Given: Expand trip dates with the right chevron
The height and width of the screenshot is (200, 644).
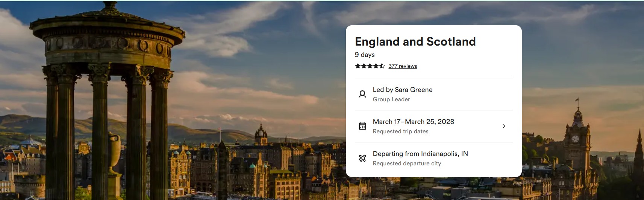Looking at the screenshot, I should click(504, 126).
